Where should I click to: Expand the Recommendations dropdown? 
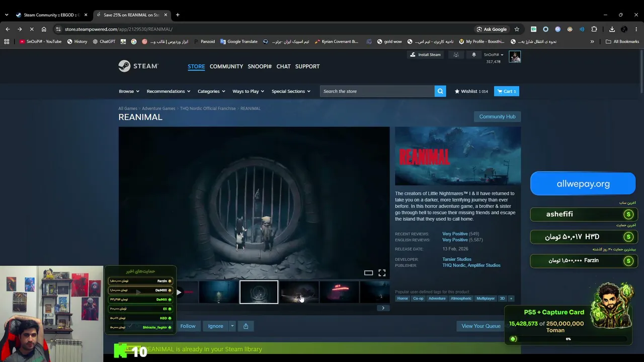pos(169,91)
